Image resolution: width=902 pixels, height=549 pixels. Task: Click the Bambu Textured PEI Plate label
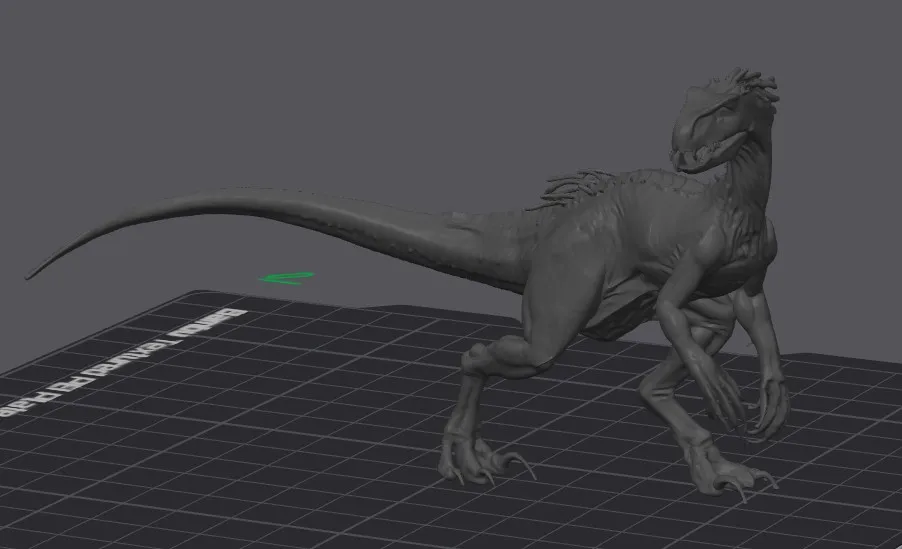124,363
